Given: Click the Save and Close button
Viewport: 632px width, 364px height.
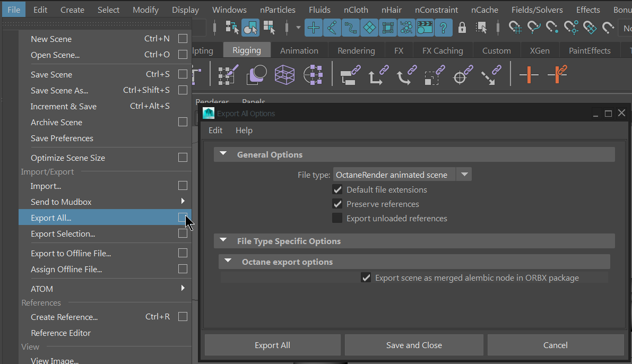Looking at the screenshot, I should (x=414, y=345).
